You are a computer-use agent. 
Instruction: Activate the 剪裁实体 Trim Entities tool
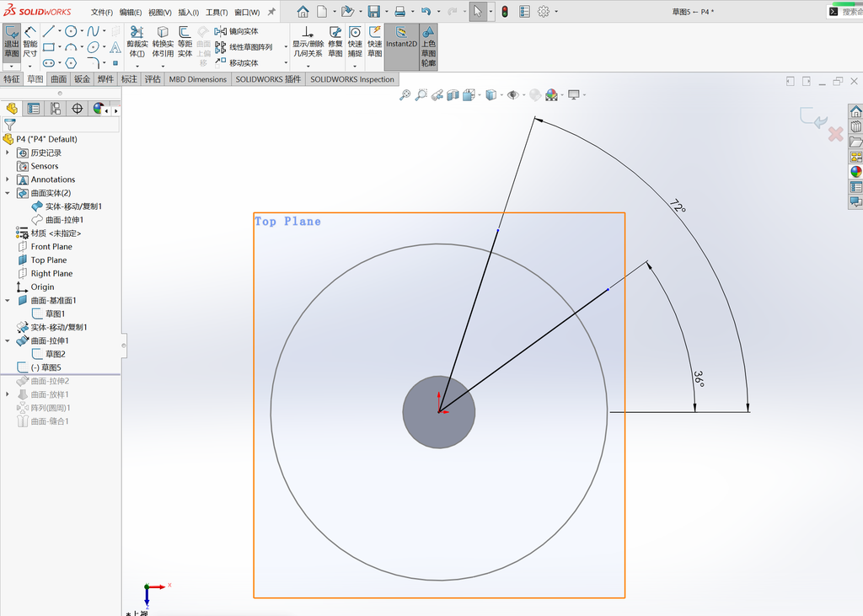tap(137, 42)
